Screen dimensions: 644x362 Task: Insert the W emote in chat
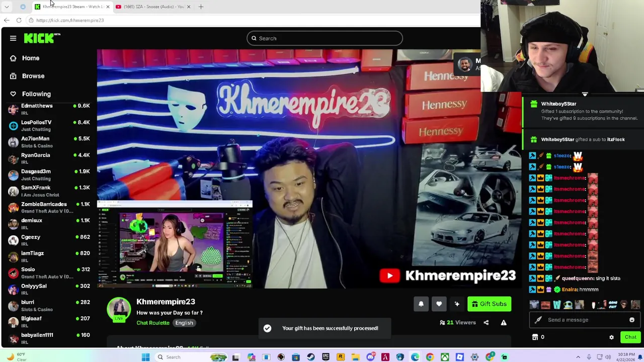pos(557,305)
